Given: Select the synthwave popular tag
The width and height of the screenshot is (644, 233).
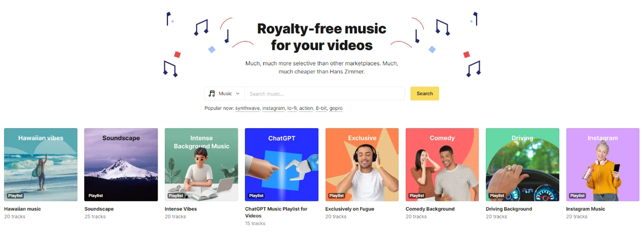Looking at the screenshot, I should point(247,108).
